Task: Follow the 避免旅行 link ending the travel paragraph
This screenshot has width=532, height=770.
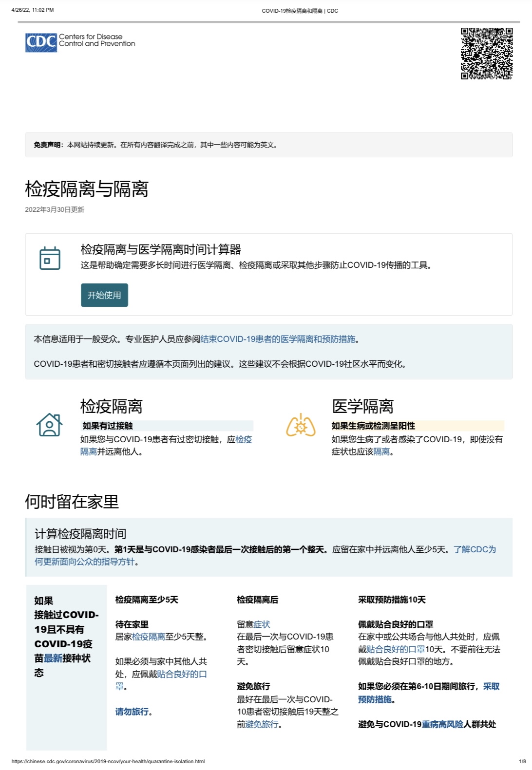Action: click(x=262, y=724)
